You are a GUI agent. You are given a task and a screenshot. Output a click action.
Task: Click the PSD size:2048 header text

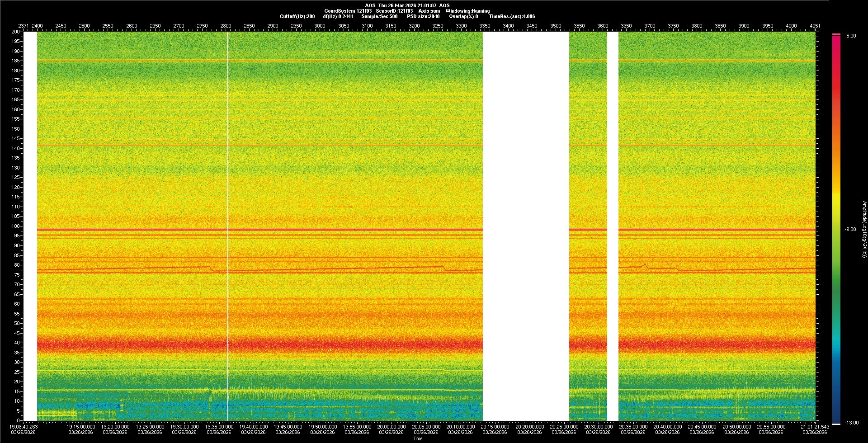point(423,16)
